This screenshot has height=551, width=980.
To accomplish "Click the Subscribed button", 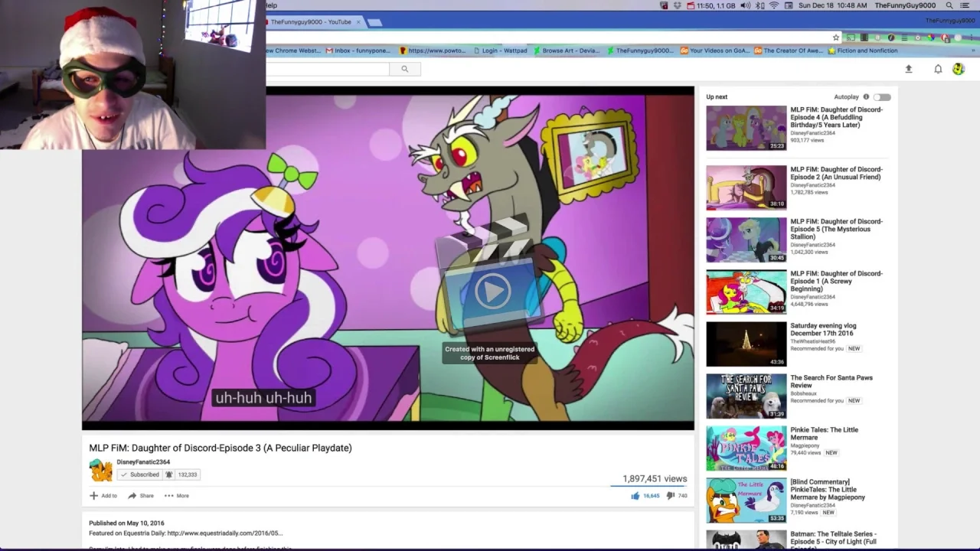I will tap(139, 474).
